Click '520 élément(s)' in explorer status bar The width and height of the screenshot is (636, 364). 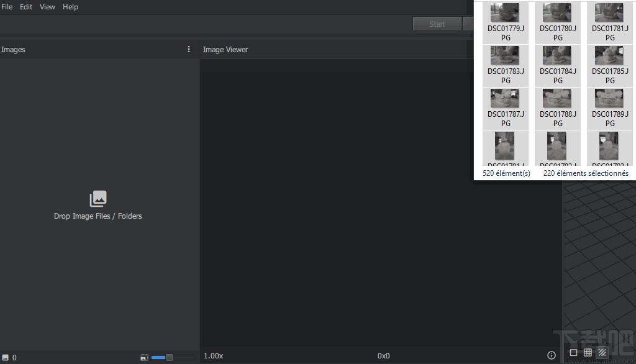click(x=506, y=173)
